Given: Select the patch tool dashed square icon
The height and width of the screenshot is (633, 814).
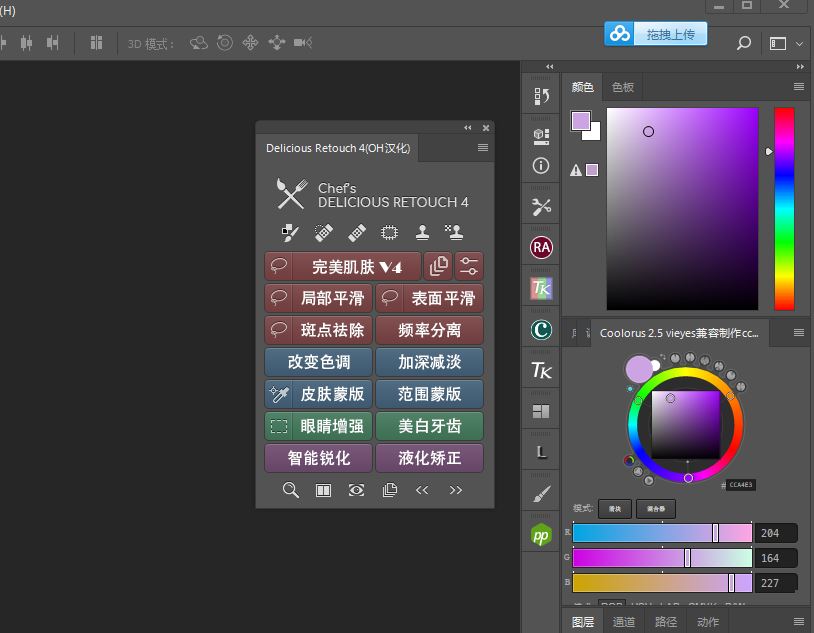Looking at the screenshot, I should (x=389, y=232).
